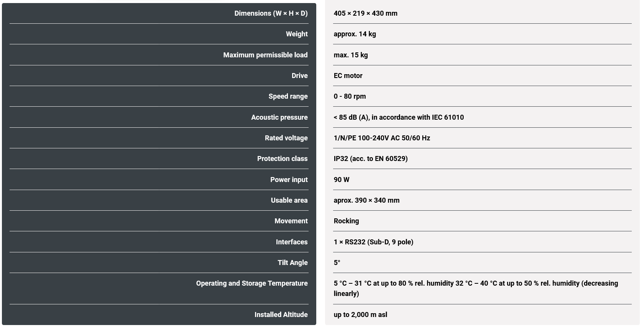This screenshot has height=330, width=644.
Task: Click the EC motor drive value
Action: (348, 76)
